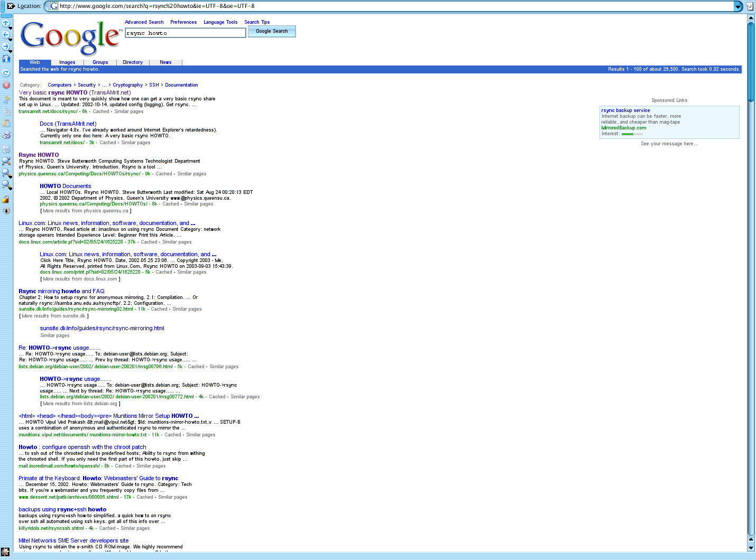The width and height of the screenshot is (756, 560).
Task: Open 'Rsync mirroring howto and FAQ' result
Action: tap(61, 291)
